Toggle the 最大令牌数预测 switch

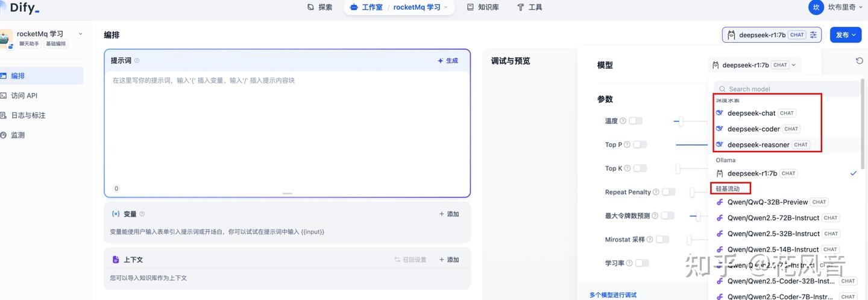pyautogui.click(x=667, y=215)
